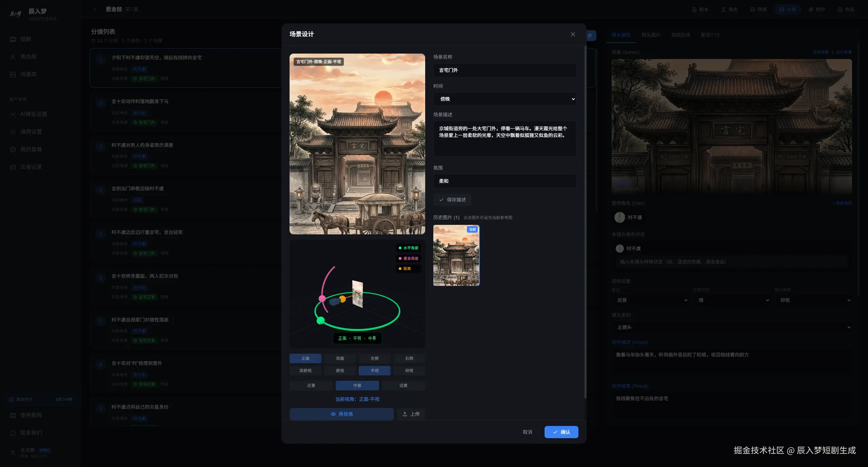Select the 左侧 view direction

point(375,358)
